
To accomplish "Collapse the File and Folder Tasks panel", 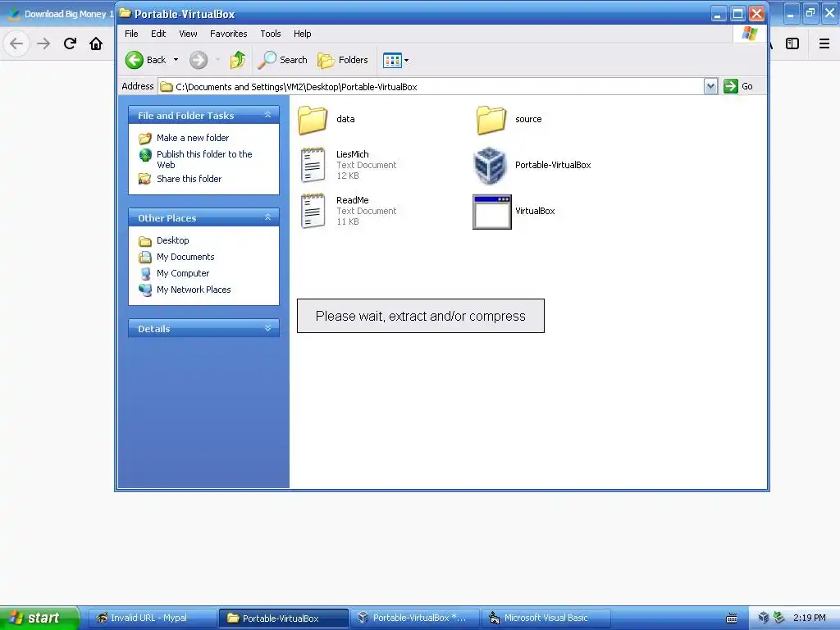I will click(x=268, y=115).
